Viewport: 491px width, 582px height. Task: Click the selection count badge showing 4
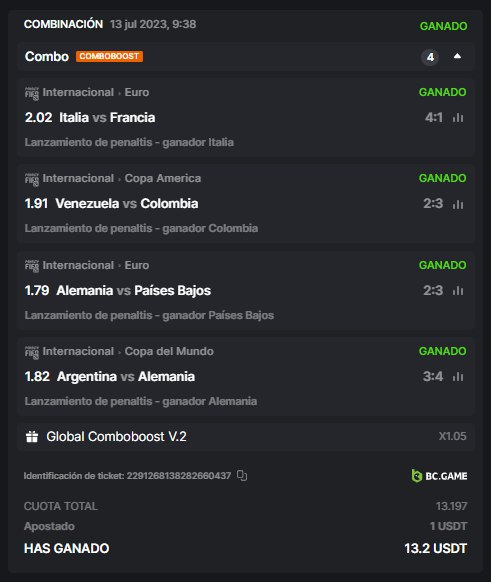pyautogui.click(x=430, y=57)
